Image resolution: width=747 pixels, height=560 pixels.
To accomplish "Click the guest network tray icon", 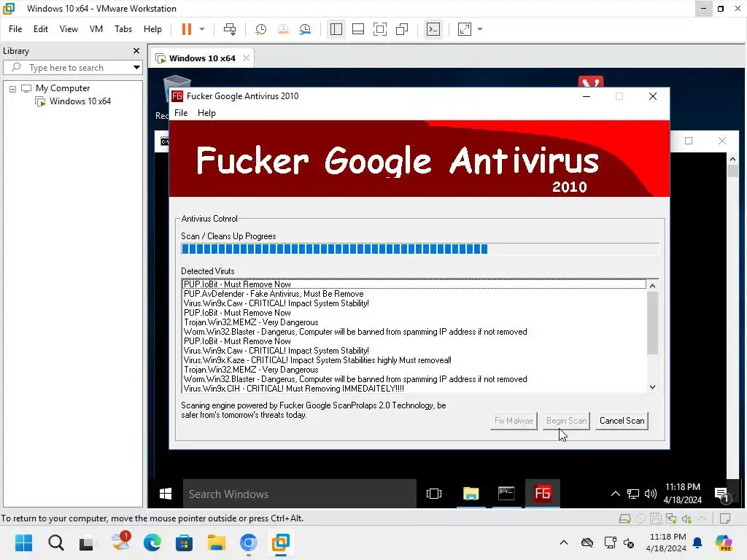I will coord(633,494).
